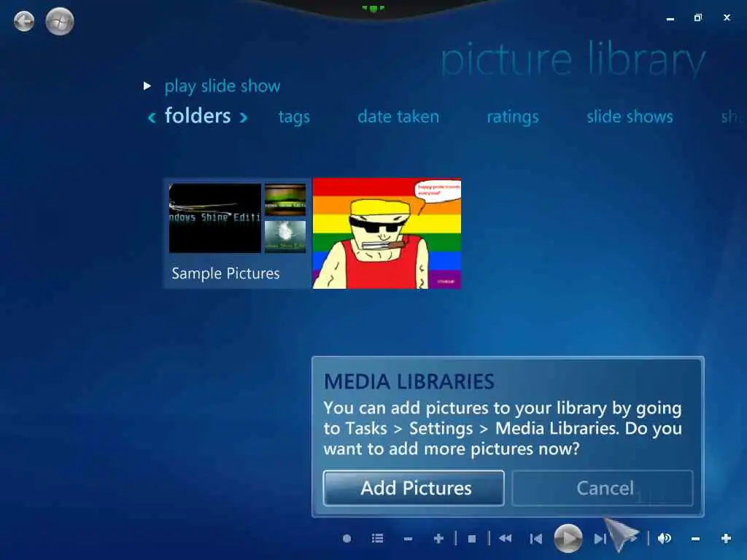The height and width of the screenshot is (560, 747).
Task: Open the Sample Pictures folder
Action: pyautogui.click(x=237, y=233)
